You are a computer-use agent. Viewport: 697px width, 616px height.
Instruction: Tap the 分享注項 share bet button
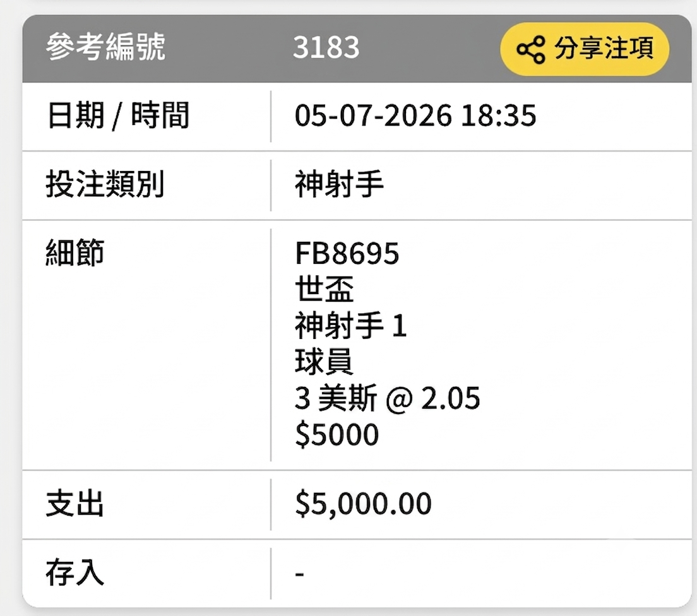(585, 49)
